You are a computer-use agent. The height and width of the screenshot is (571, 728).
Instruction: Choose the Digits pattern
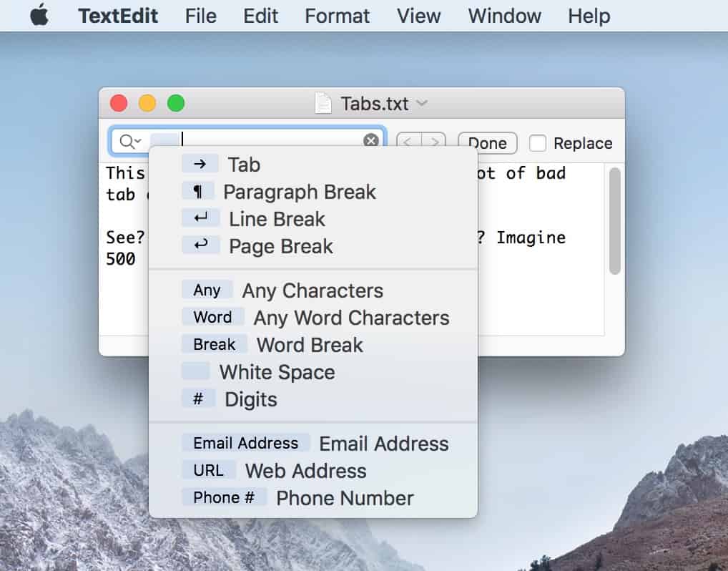pos(313,399)
